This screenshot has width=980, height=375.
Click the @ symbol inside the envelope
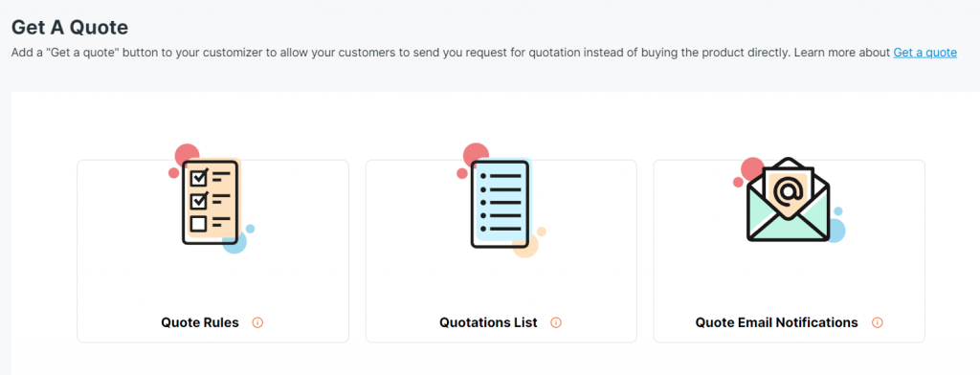(789, 191)
